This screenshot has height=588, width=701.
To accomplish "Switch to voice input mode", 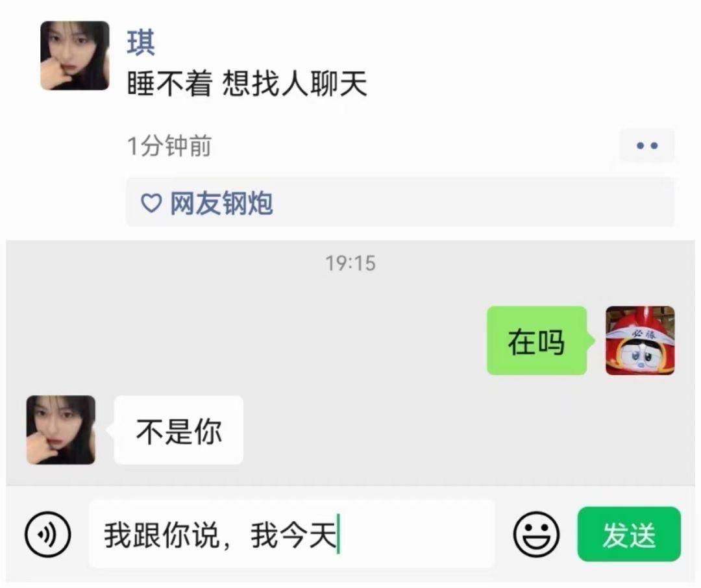I will tap(47, 534).
